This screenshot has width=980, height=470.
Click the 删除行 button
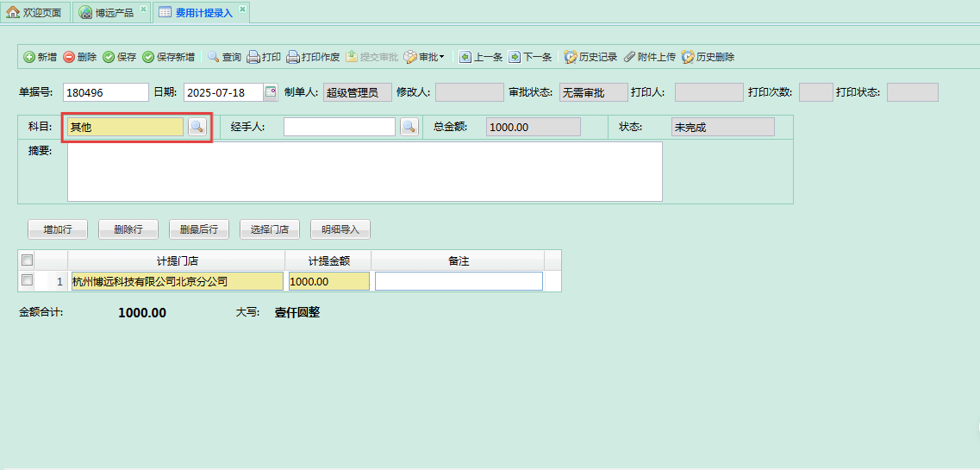pos(128,229)
